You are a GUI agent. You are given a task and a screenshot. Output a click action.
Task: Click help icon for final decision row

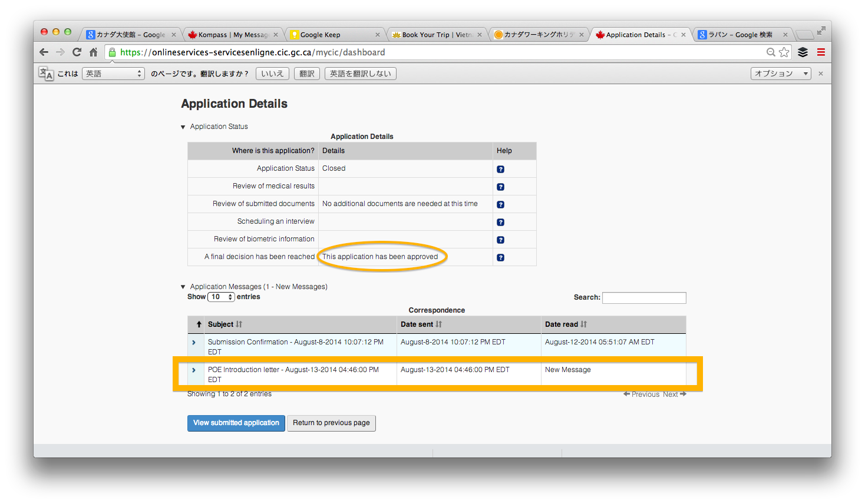500,257
